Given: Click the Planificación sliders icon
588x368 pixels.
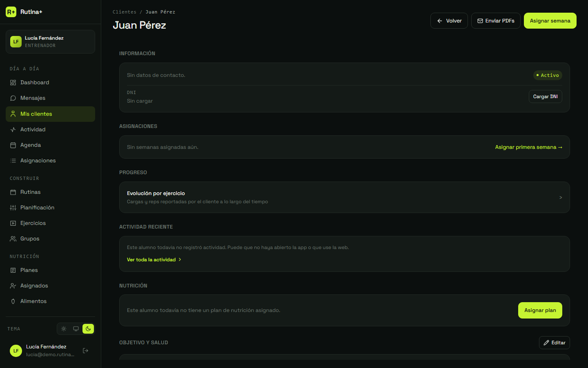Looking at the screenshot, I should coord(13,208).
